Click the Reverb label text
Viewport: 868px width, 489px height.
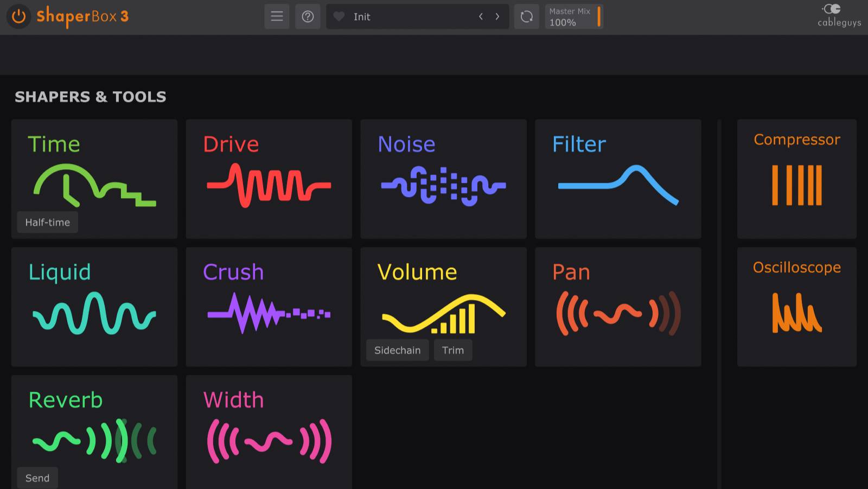(66, 400)
